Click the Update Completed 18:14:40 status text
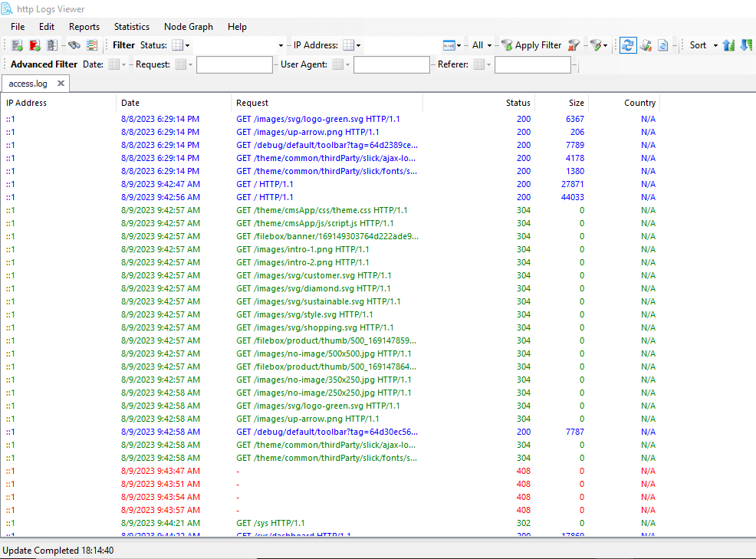The height and width of the screenshot is (559, 756). pos(58,551)
